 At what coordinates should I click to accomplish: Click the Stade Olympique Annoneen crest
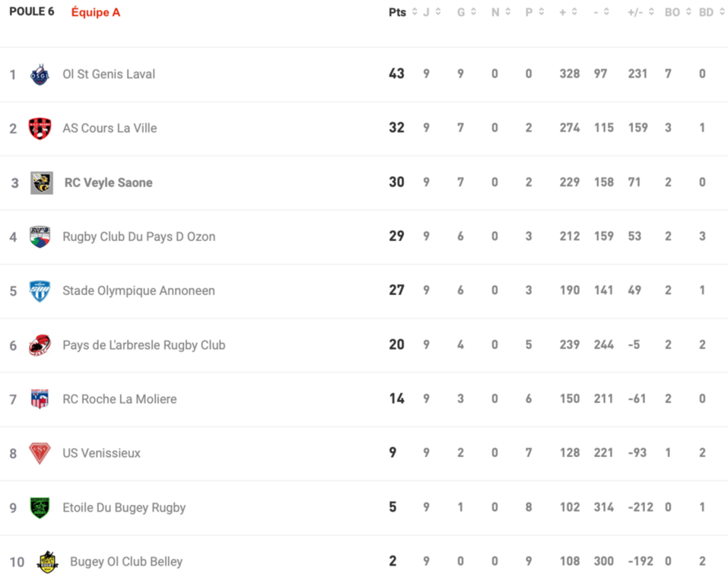click(40, 290)
